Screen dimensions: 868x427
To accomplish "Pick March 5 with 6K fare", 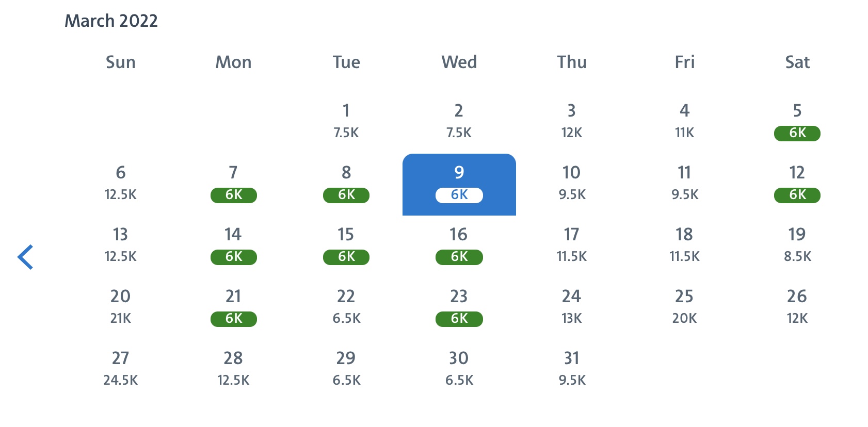I will point(797,122).
